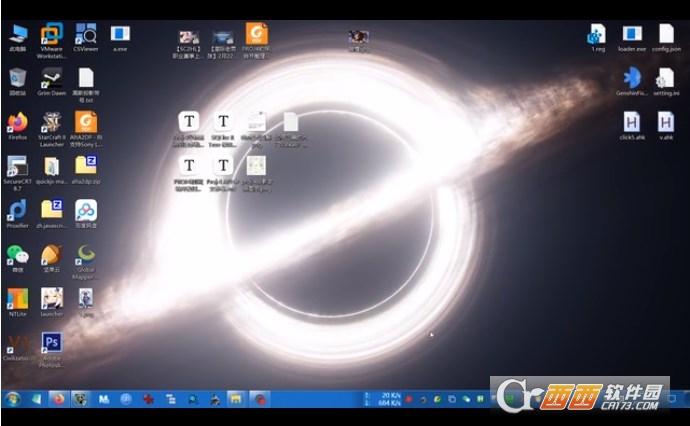The height and width of the screenshot is (426, 690).
Task: Launch StarCraft II Launcher shortcut
Action: [x=51, y=129]
